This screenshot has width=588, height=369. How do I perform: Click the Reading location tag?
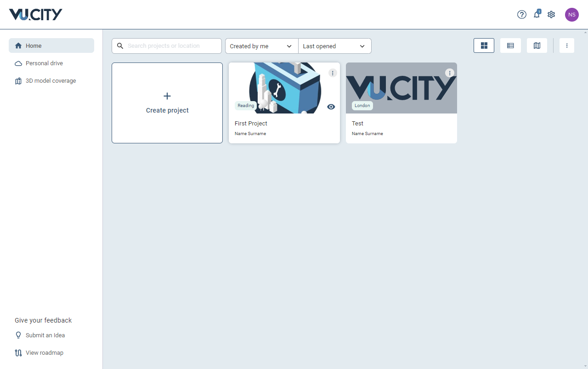(x=246, y=106)
